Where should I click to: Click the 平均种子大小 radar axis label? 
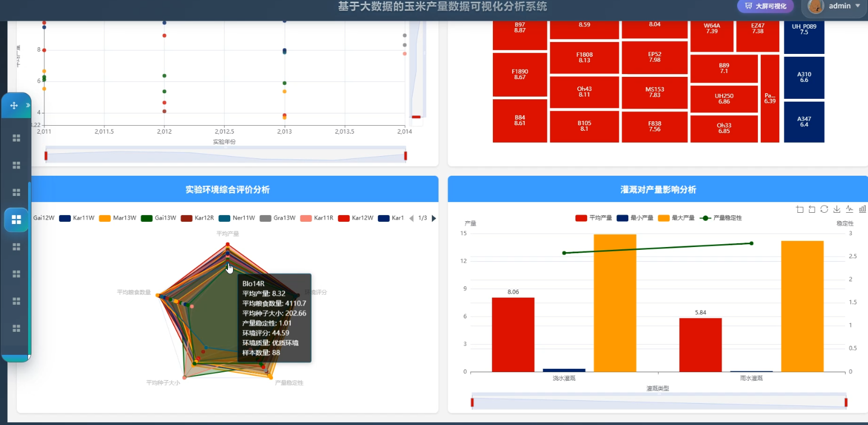[163, 382]
